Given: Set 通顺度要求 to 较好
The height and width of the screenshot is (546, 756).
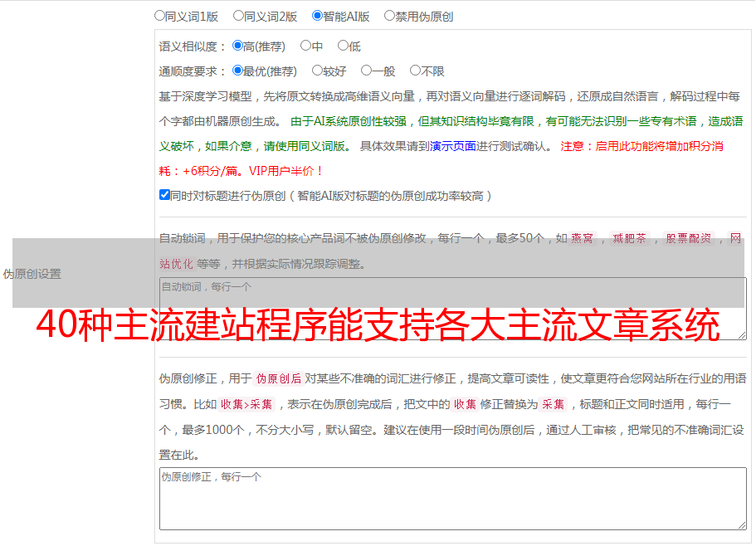Looking at the screenshot, I should pos(317,71).
